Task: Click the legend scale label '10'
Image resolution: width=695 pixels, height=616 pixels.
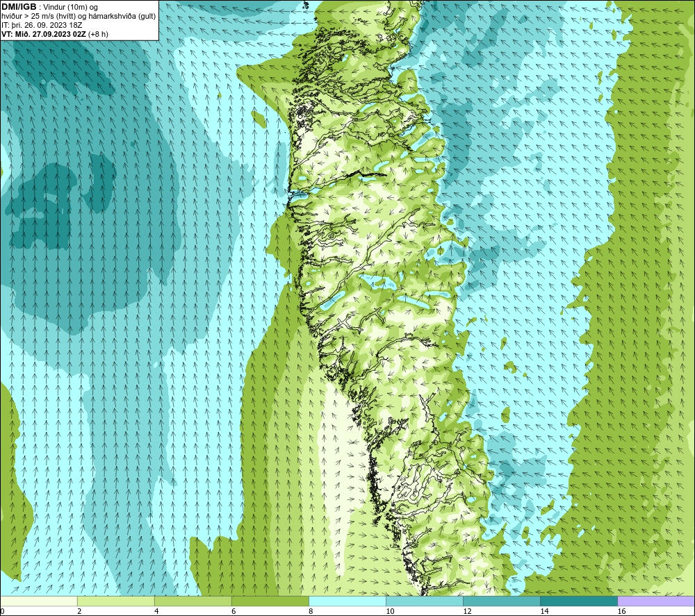Action: pyautogui.click(x=390, y=611)
